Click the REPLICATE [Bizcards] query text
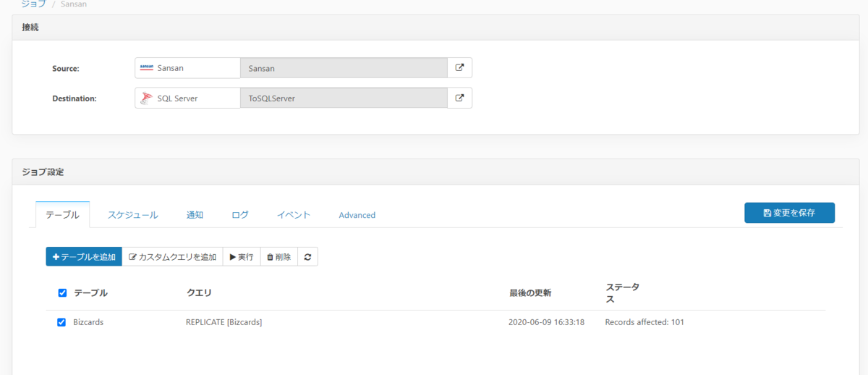The width and height of the screenshot is (868, 375). click(x=224, y=322)
